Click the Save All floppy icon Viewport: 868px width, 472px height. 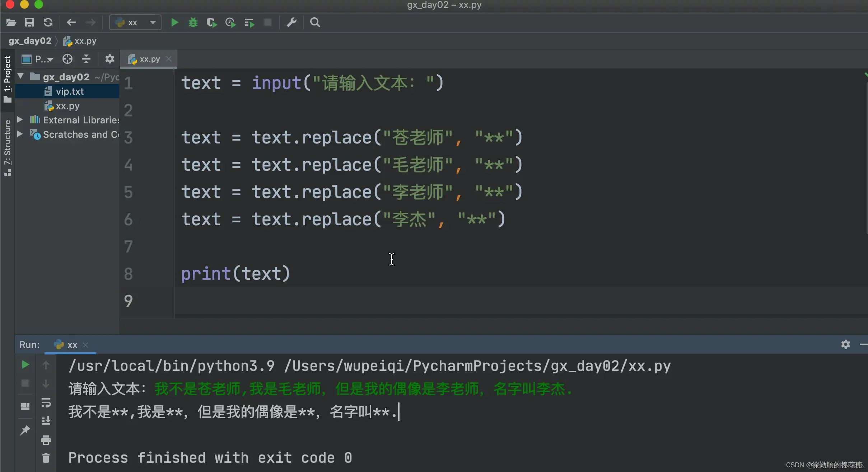coord(29,23)
